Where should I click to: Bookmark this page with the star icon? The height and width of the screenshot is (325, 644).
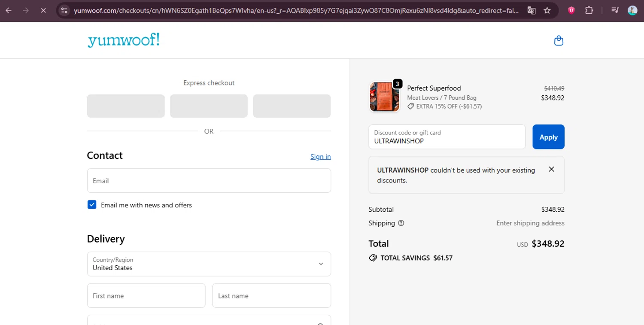pyautogui.click(x=547, y=10)
